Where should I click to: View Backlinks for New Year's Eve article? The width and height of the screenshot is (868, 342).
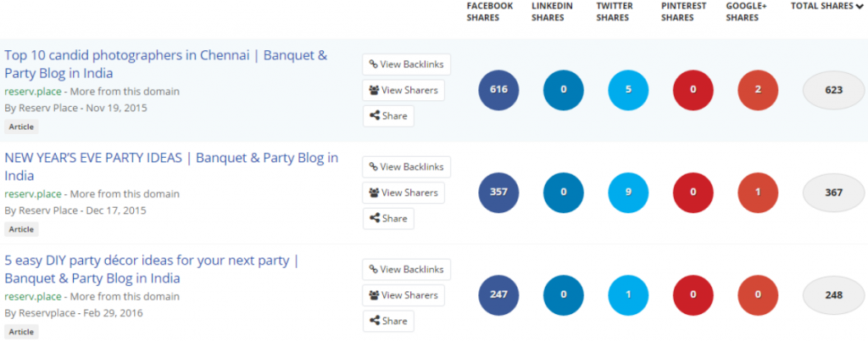click(x=407, y=167)
